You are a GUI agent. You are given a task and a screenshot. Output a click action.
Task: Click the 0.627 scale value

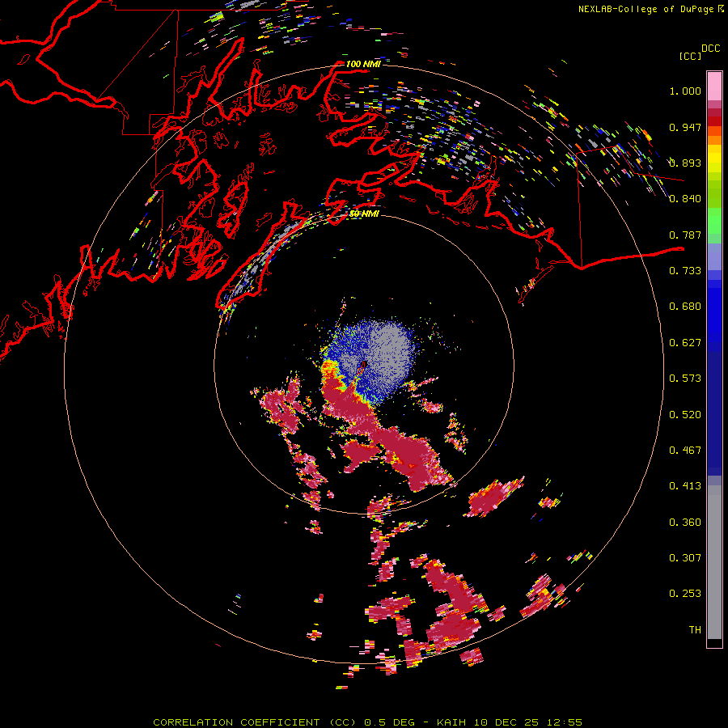tap(685, 343)
